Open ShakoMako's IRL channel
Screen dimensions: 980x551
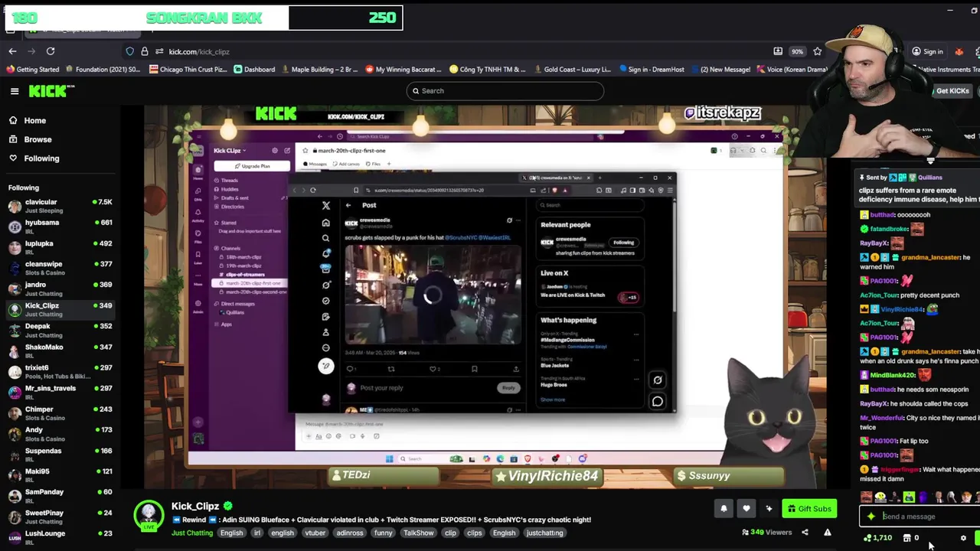click(x=60, y=350)
